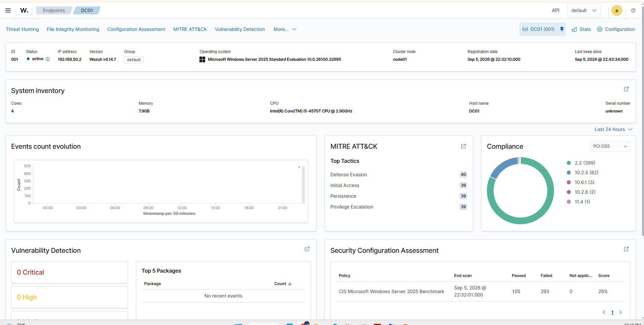Click the Not applic... column header
Screen dimensions: 644x325
coord(581,276)
